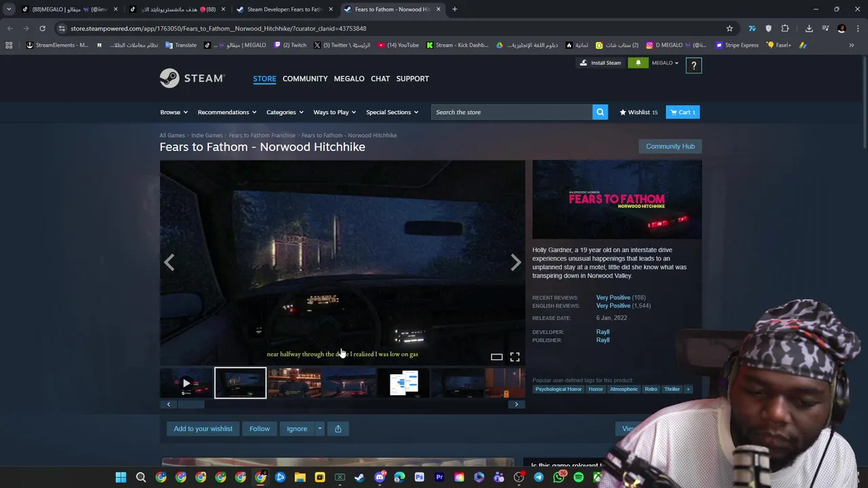Open the Community Hub
The height and width of the screenshot is (488, 868).
[x=670, y=146]
